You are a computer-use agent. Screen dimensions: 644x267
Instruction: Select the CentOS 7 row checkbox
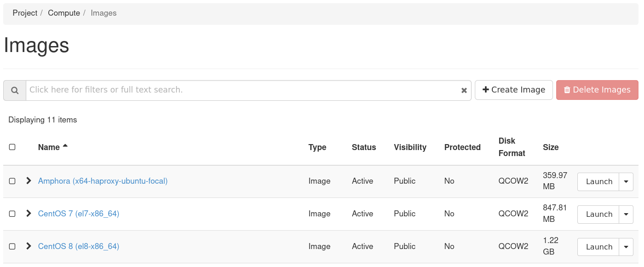12,214
